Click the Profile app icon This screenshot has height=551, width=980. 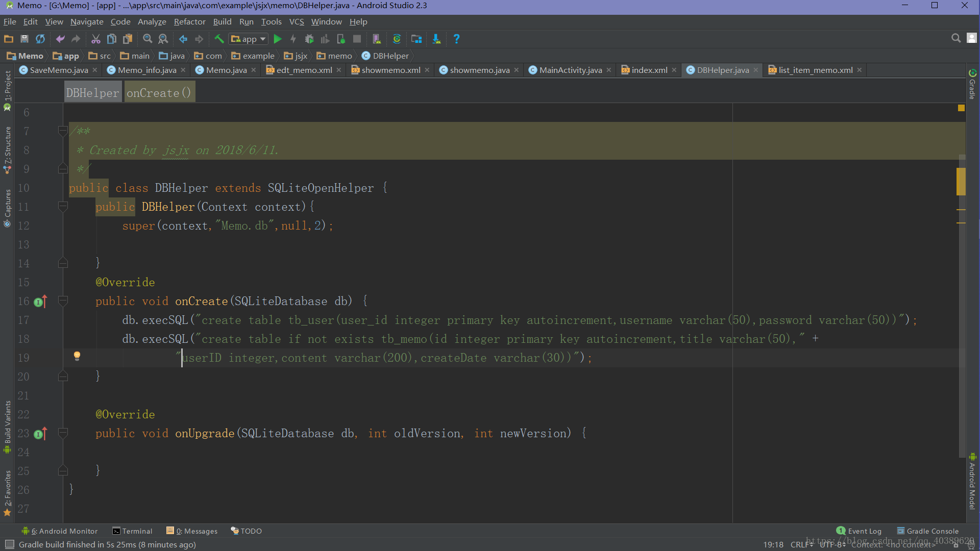pos(325,39)
